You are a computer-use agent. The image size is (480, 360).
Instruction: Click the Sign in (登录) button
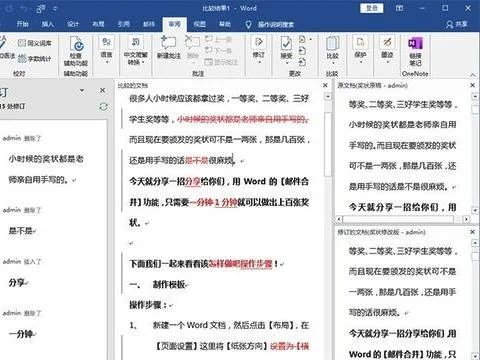[x=372, y=8]
